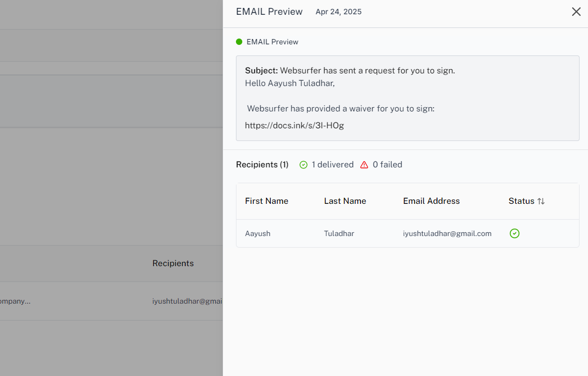
Task: Click the '1 delivered' filter text
Action: 333,165
